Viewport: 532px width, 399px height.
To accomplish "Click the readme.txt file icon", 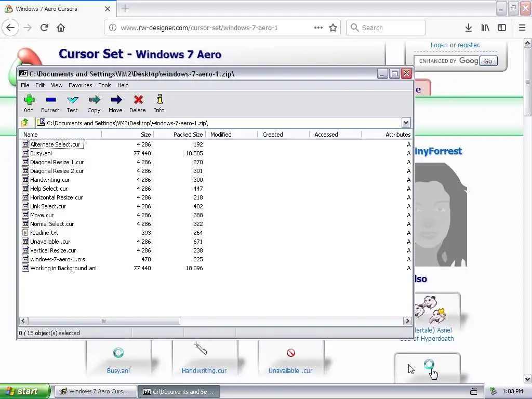I will 25,232.
